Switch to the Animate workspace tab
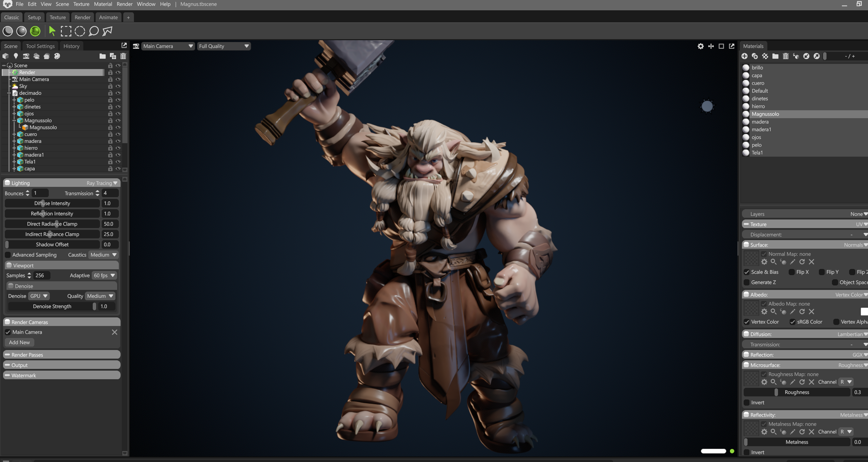 click(108, 17)
